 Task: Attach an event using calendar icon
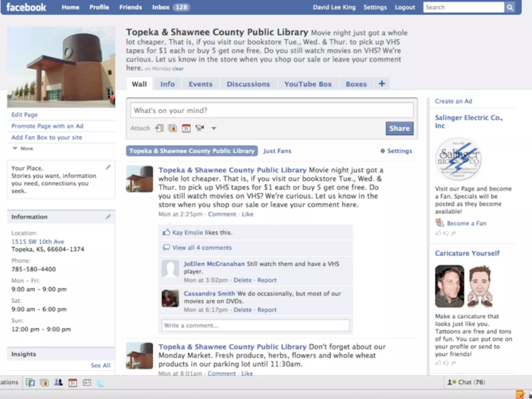click(186, 128)
